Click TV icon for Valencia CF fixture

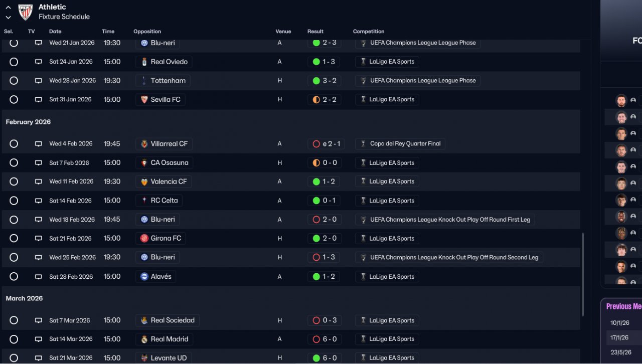click(x=39, y=181)
